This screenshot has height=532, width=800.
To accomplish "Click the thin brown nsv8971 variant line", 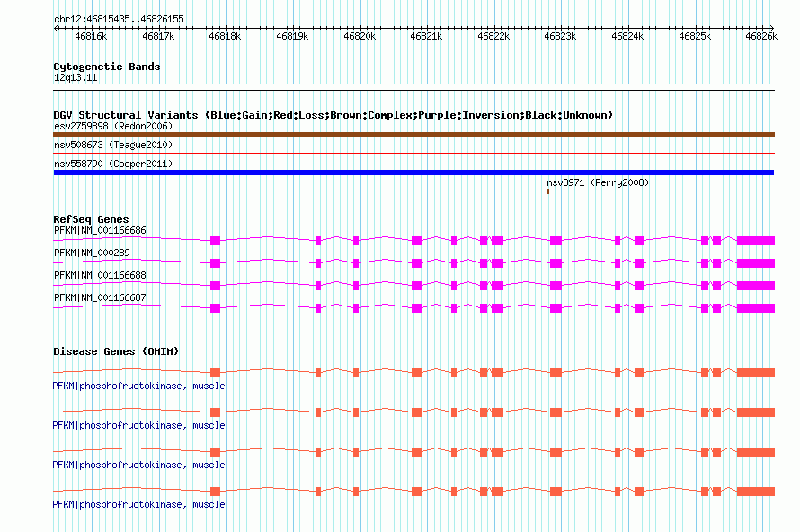I will [x=661, y=191].
